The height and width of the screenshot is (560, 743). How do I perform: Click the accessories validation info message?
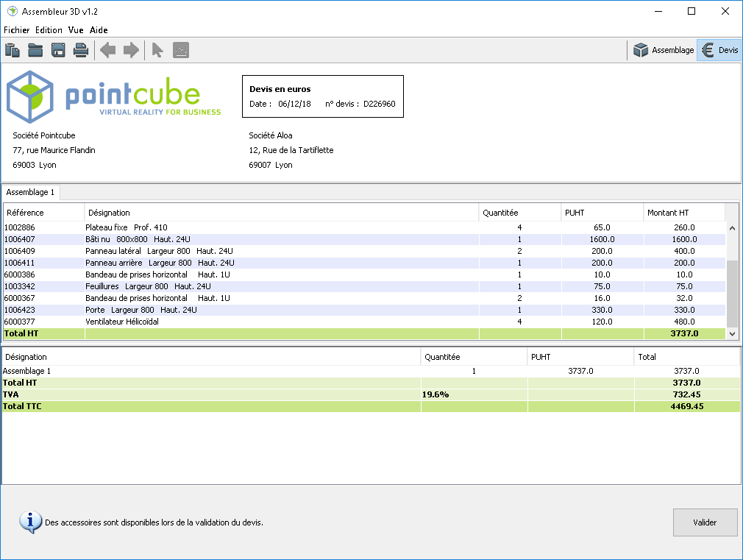(x=154, y=522)
